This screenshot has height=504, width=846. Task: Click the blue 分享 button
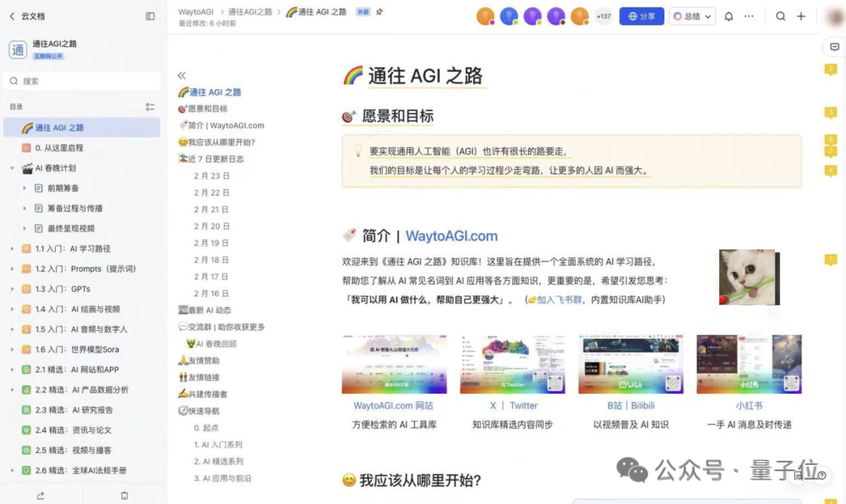tap(641, 16)
